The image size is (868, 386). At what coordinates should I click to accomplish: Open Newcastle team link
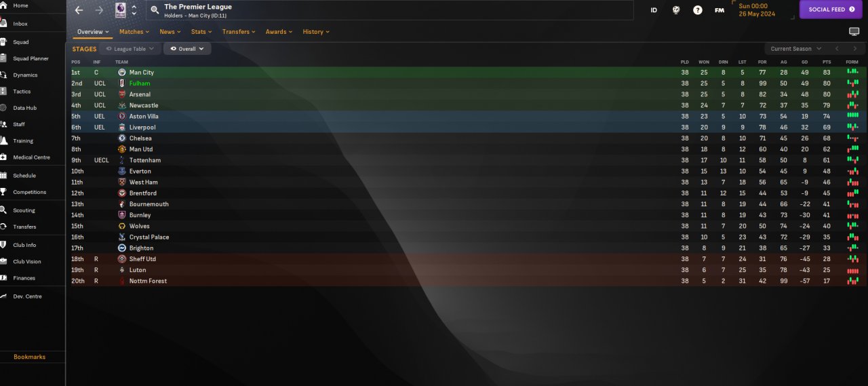pos(144,105)
